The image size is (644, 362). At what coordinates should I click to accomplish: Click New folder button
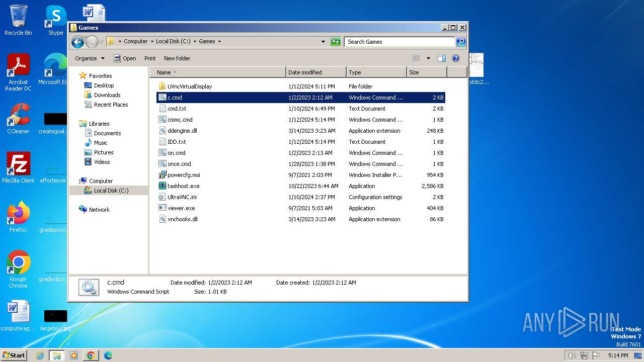click(177, 58)
